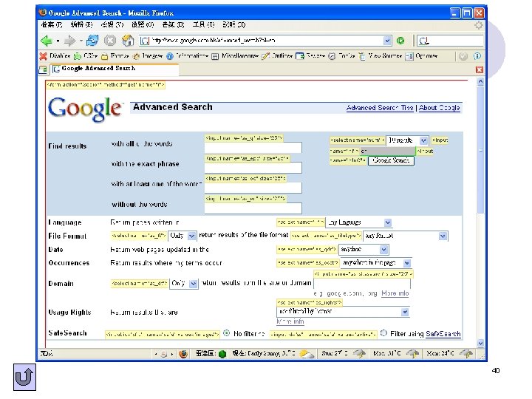Click the browser address URL field

265,41
